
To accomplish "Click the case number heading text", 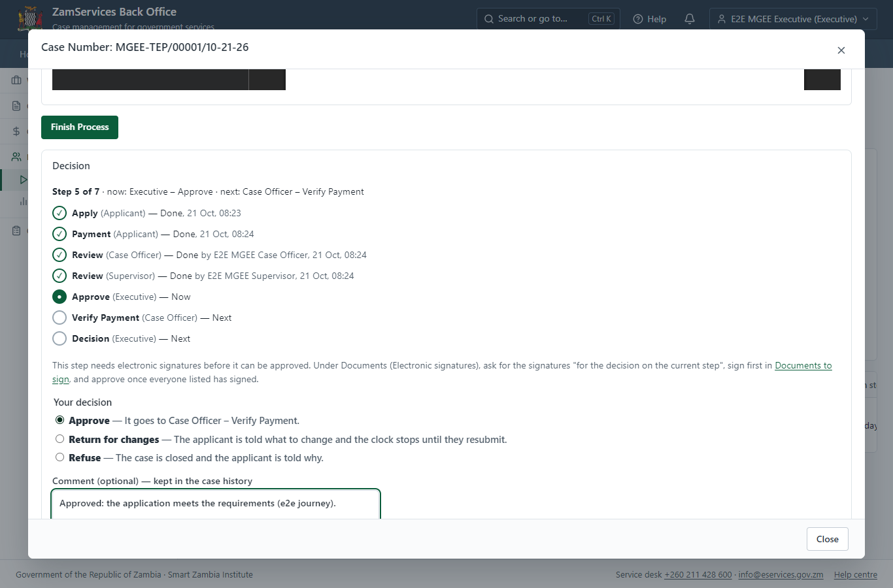I will 145,47.
